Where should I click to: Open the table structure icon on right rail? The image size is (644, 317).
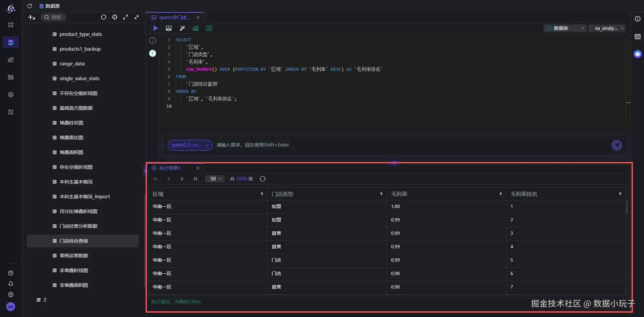click(638, 37)
